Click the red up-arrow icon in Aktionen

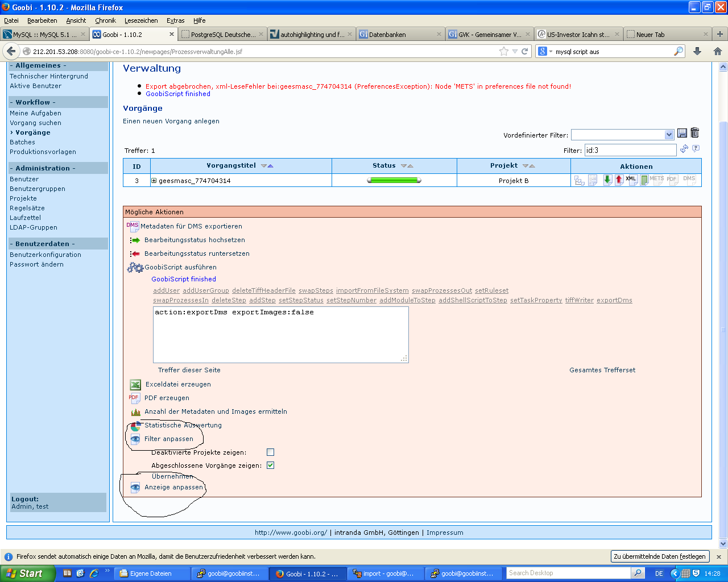[x=619, y=180]
